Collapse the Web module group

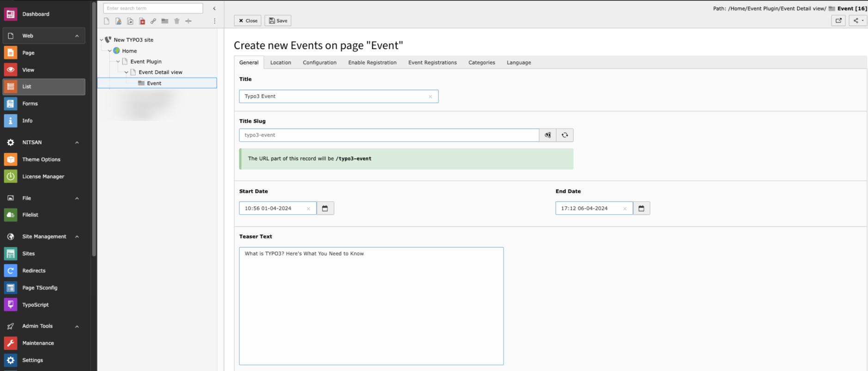(x=77, y=36)
